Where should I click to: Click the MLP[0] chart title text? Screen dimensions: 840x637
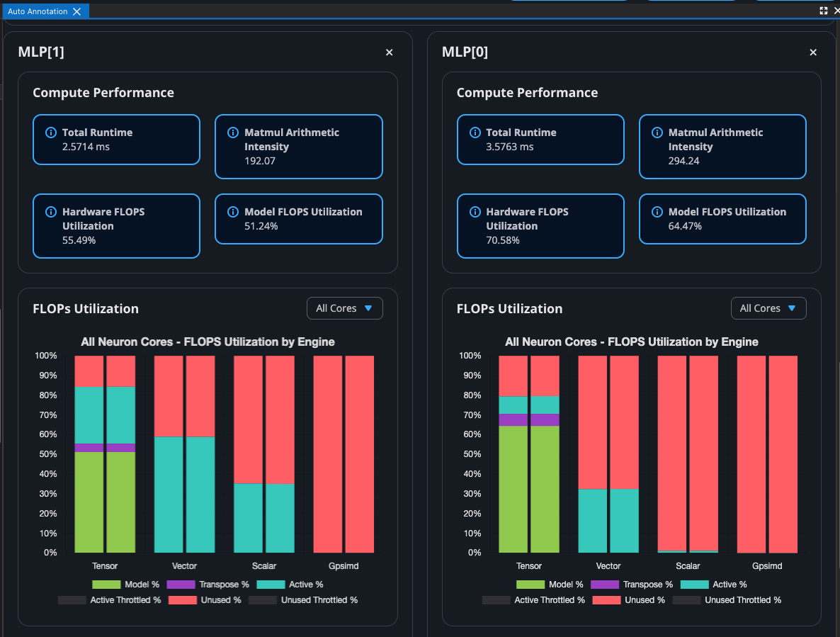(632, 342)
